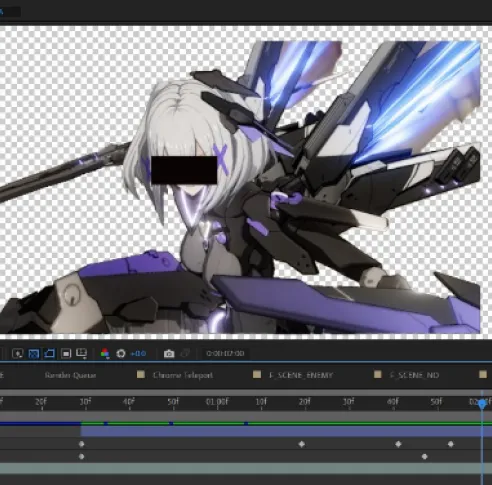This screenshot has height=485, width=492.
Task: Switch to the Chrome Teleport tab
Action: [183, 375]
